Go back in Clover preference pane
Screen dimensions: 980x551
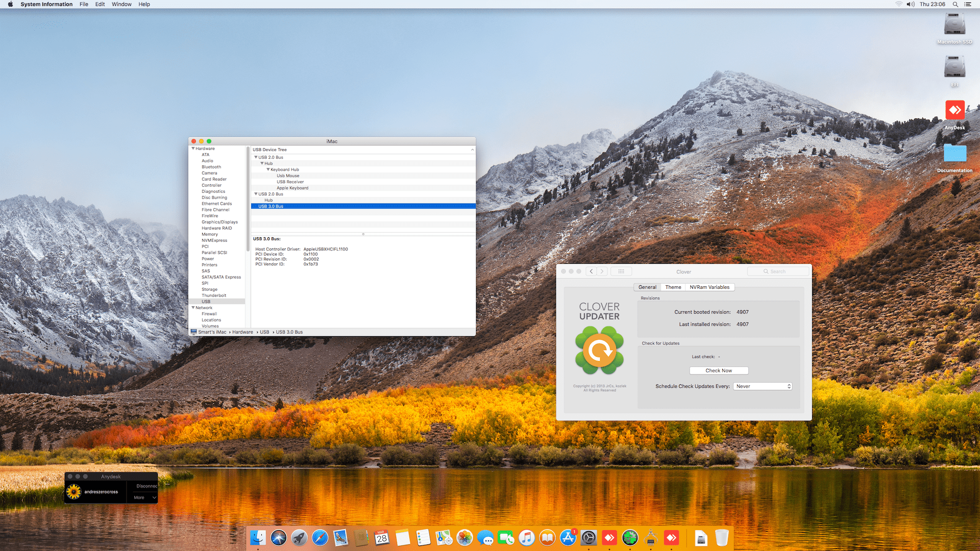point(591,271)
